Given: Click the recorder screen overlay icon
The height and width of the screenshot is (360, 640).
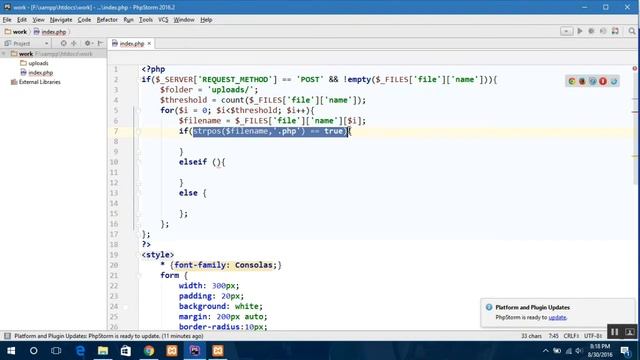Looking at the screenshot, I should pyautogui.click(x=629, y=332).
